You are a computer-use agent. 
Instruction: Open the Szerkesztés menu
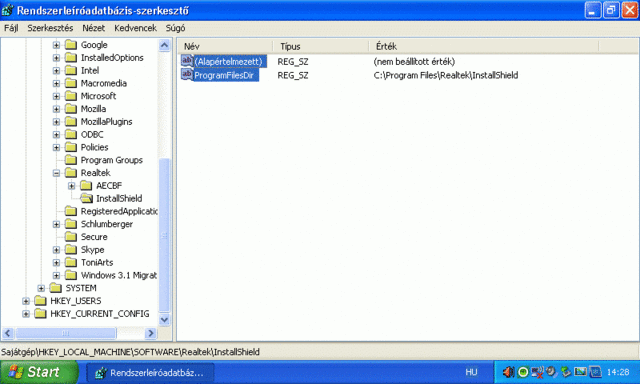coord(50,28)
